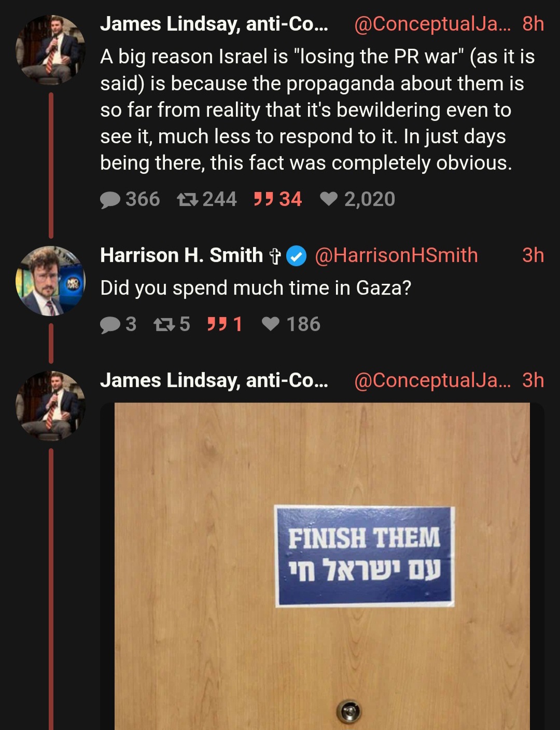Open the @ConceptualJa... handle on top tweet
The width and height of the screenshot is (560, 730).
pos(432,24)
